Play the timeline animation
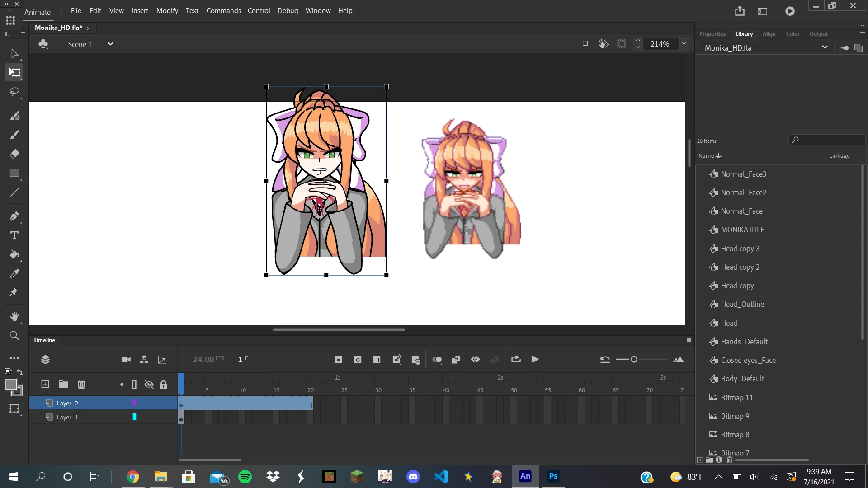This screenshot has width=868, height=488. pyautogui.click(x=535, y=359)
